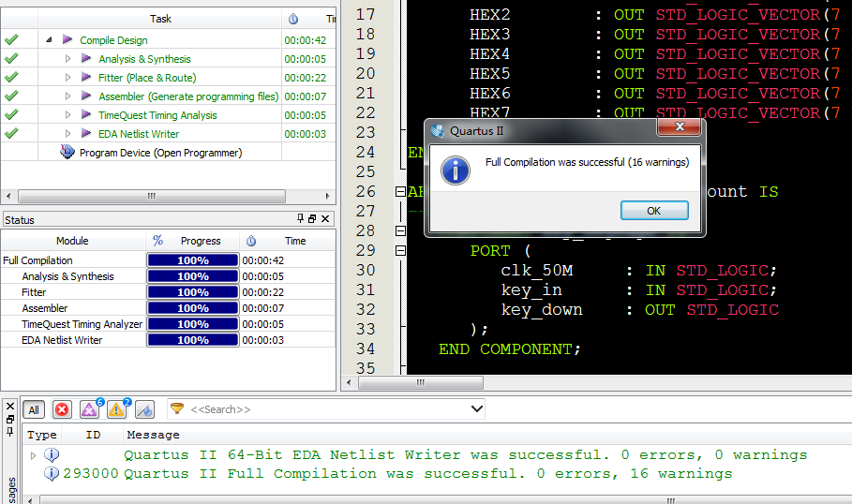
Task: Click the Task panel horizontal scrollbar
Action: [x=150, y=197]
